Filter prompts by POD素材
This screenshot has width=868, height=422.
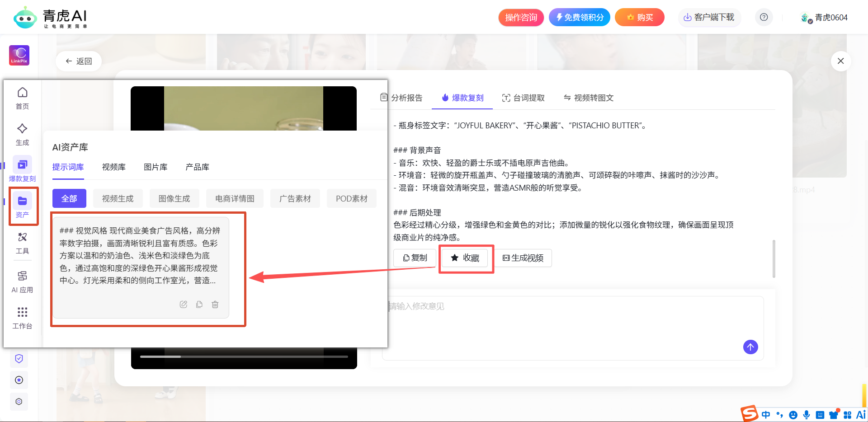click(352, 198)
